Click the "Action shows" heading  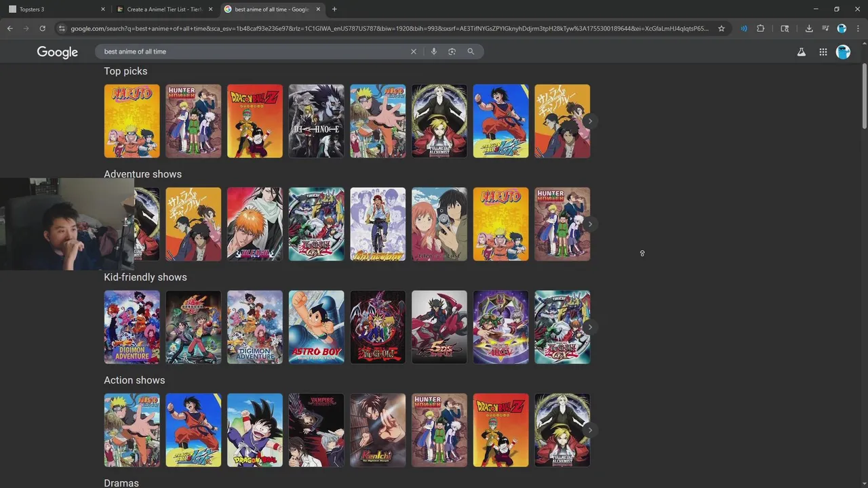pos(134,380)
